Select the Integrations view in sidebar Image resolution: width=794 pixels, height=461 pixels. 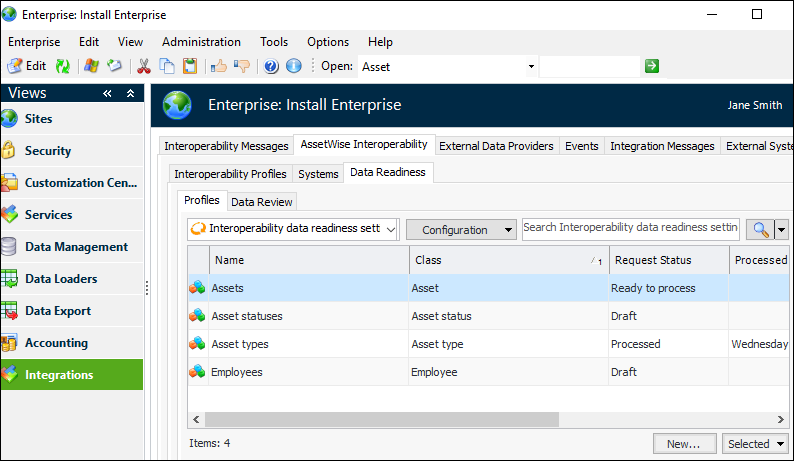click(x=71, y=375)
